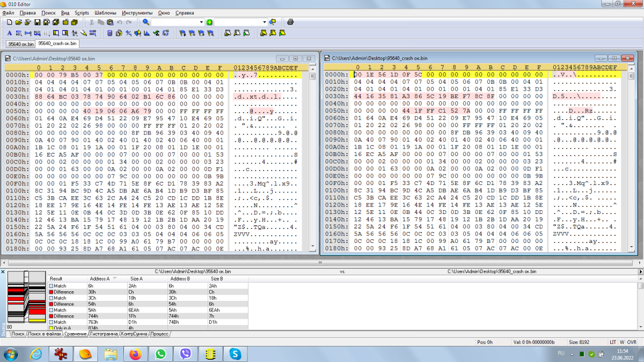Click the Save (floppy disk) toolbar icon
The image size is (644, 362).
coord(38,23)
